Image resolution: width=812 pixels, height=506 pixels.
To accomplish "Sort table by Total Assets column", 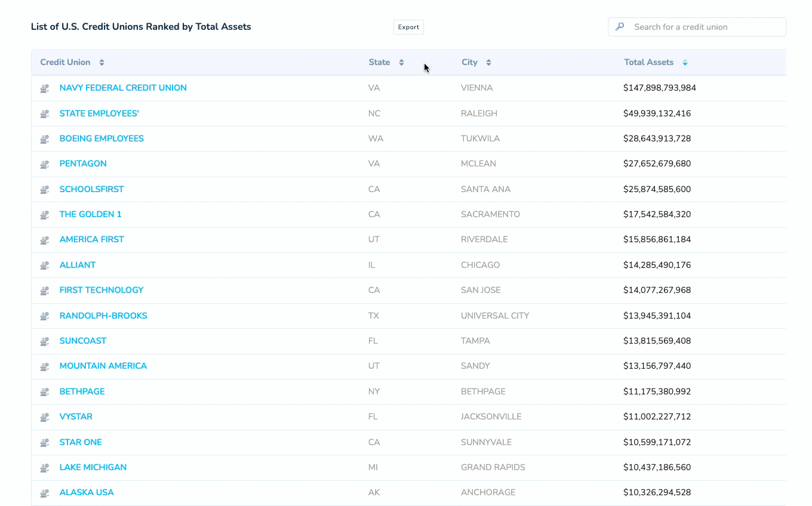I will pos(685,63).
